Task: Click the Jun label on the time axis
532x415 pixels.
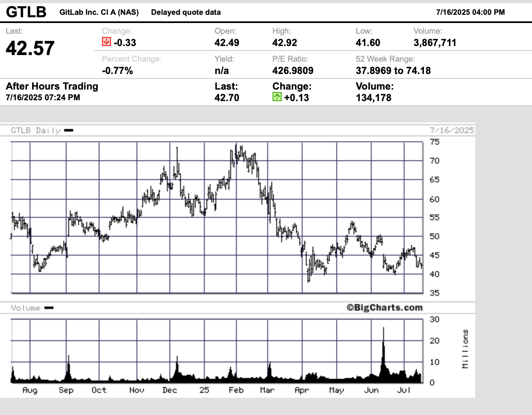Action: [371, 390]
